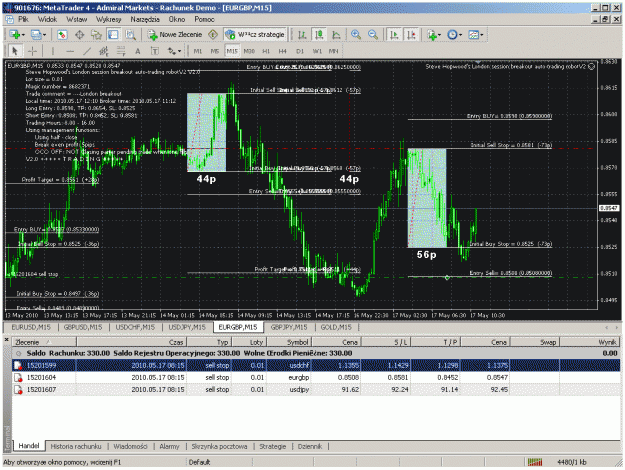Select the Text Label tool
The width and height of the screenshot is (625, 470).
155,51
